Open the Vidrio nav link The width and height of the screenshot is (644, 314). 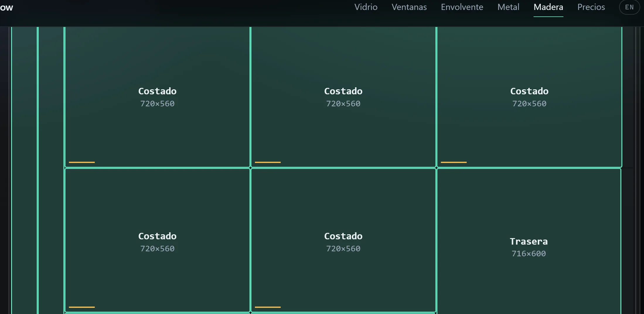coord(366,7)
